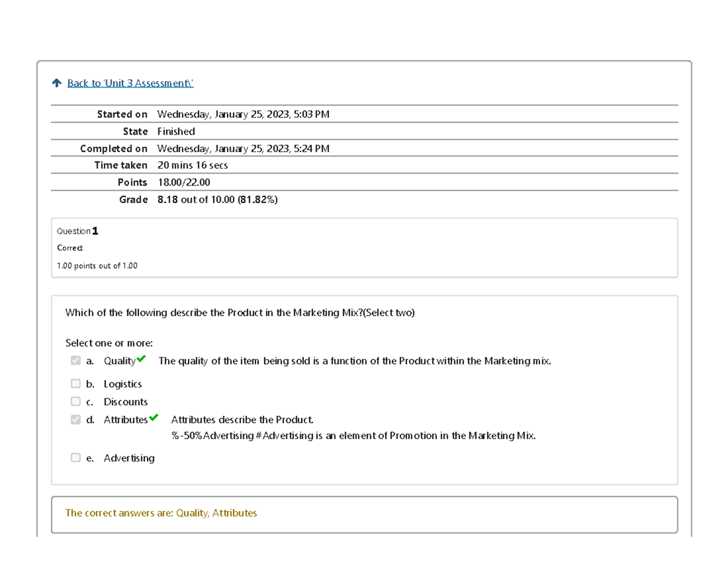
Task: Click the up arrow icon beside Back link
Action: click(57, 83)
